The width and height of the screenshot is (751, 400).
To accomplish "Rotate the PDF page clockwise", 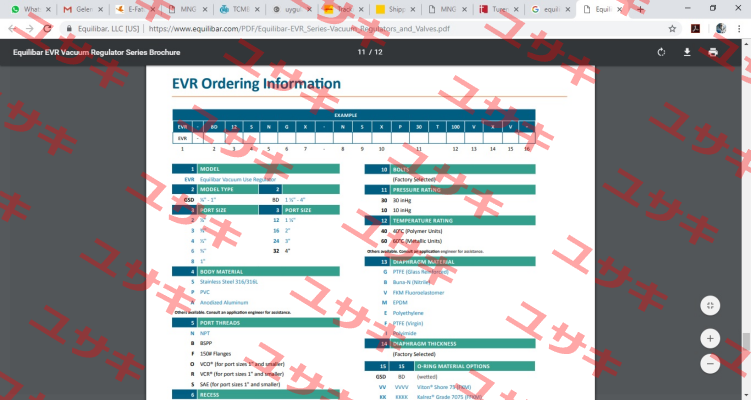I will 661,52.
